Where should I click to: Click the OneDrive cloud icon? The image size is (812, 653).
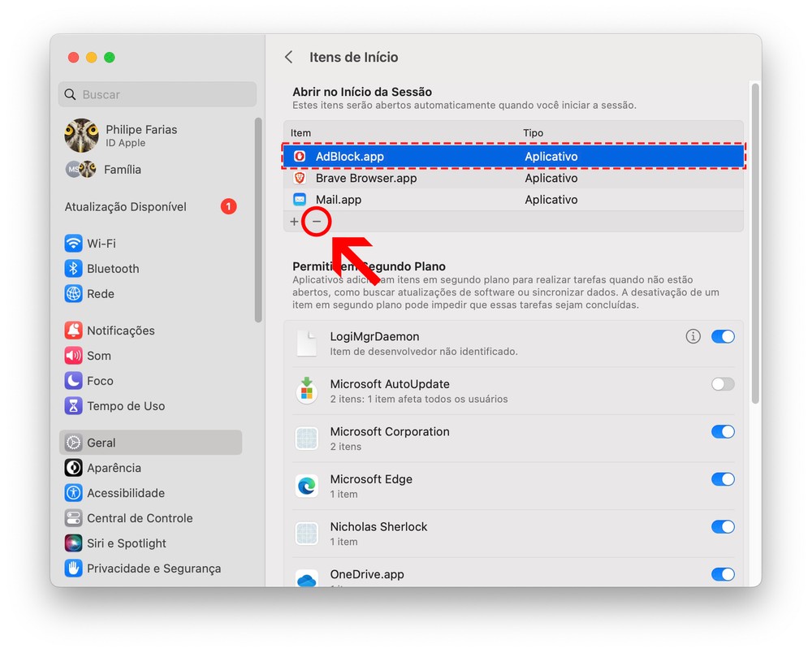307,579
